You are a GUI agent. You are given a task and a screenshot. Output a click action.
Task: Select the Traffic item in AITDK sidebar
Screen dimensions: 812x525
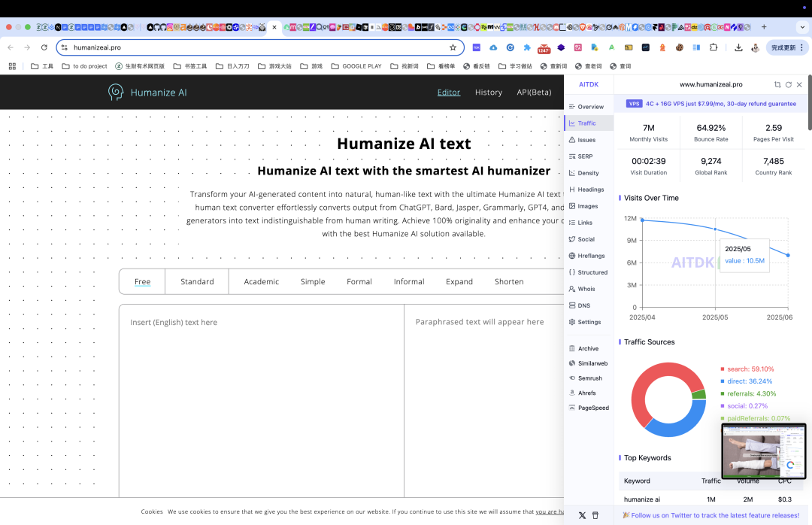tap(589, 123)
